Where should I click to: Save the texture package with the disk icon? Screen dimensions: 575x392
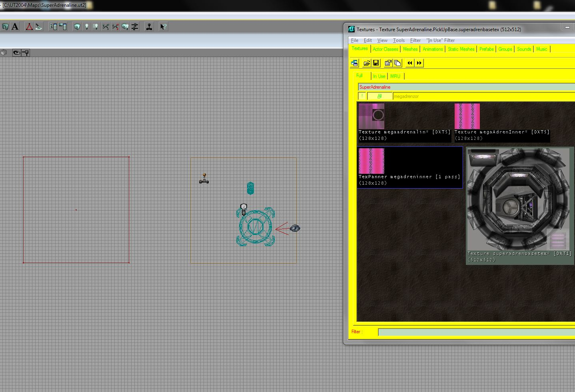pos(376,63)
